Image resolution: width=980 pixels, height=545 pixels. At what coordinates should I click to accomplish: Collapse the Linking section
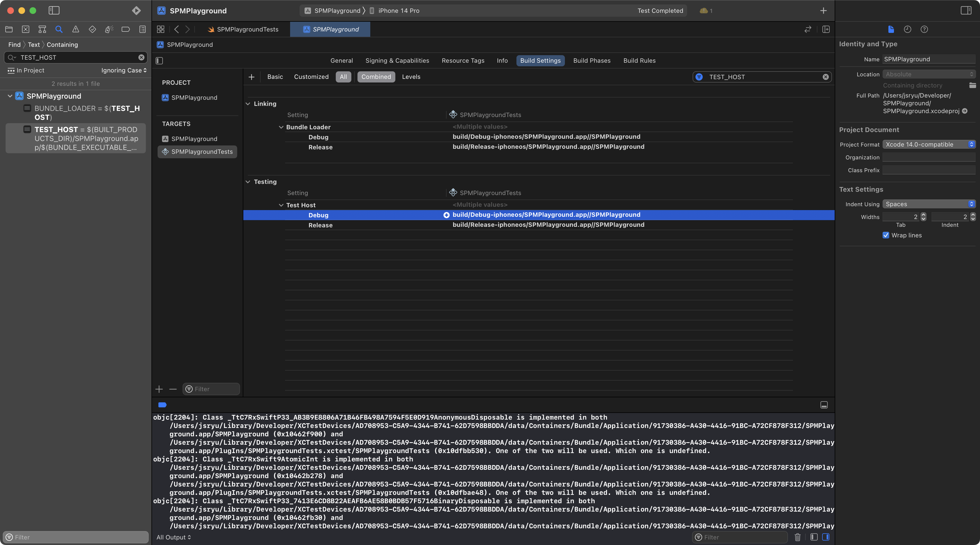point(248,104)
